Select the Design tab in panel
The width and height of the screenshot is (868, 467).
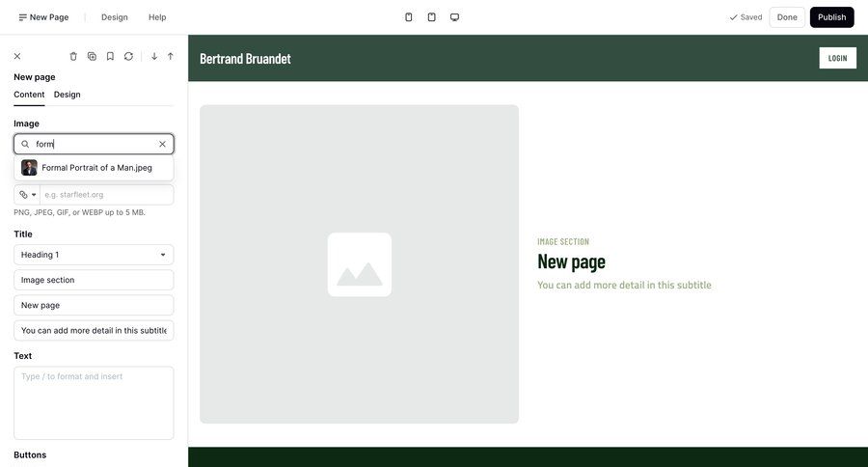pos(67,95)
